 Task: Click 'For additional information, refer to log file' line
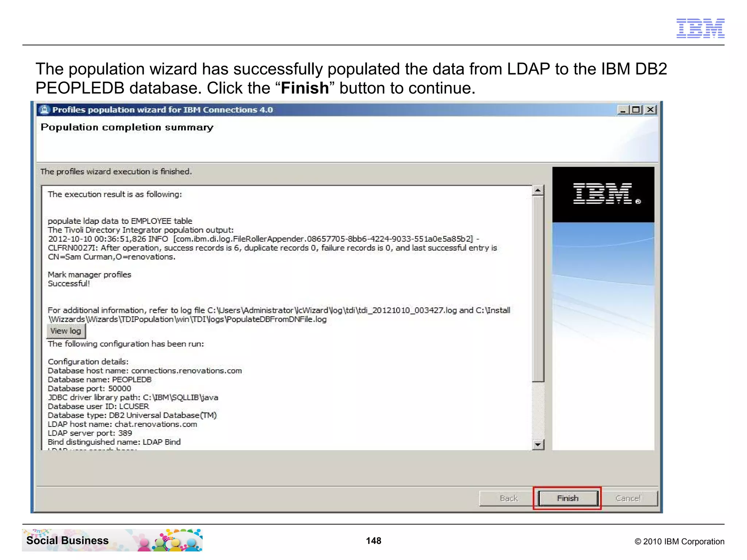[279, 310]
